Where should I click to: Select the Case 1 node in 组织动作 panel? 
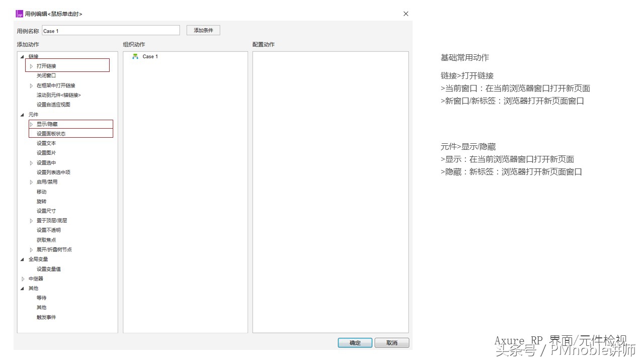tap(150, 56)
